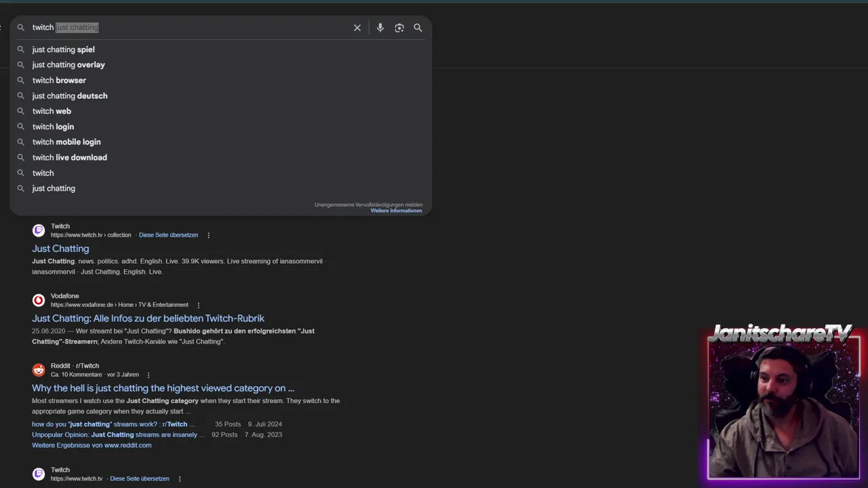Screen dimensions: 868x488
Task: Click magnifier icon beside 'twitch browser'
Action: (20, 80)
